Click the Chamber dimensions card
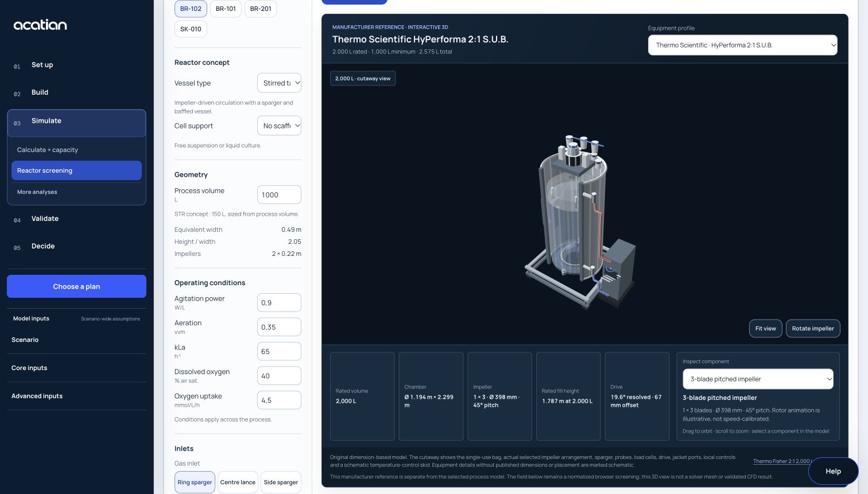The width and height of the screenshot is (868, 494). pyautogui.click(x=431, y=396)
